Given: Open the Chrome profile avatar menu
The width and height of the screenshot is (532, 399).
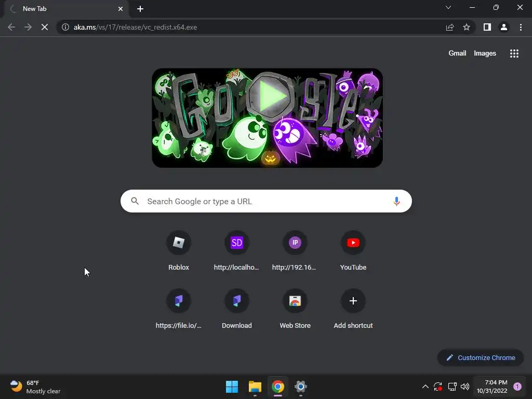Looking at the screenshot, I should 504,27.
